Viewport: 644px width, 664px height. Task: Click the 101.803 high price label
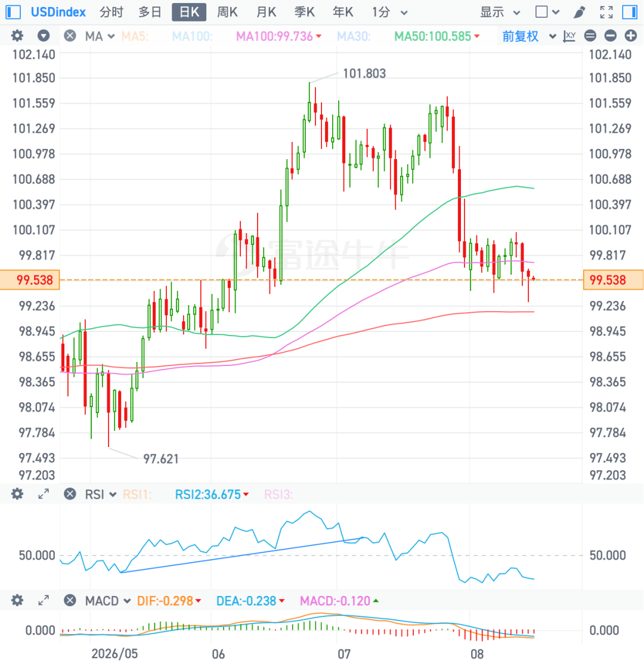tap(364, 74)
